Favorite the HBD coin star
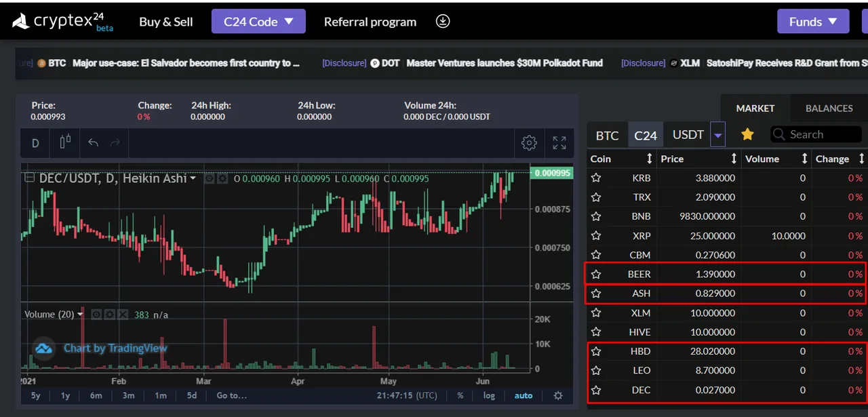The width and height of the screenshot is (868, 417). click(596, 351)
